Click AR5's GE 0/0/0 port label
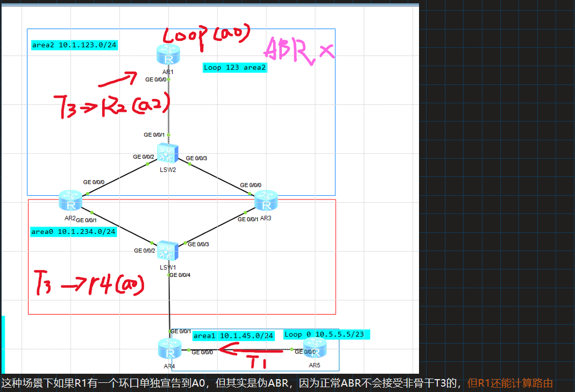This screenshot has height=392, width=575. click(x=305, y=352)
